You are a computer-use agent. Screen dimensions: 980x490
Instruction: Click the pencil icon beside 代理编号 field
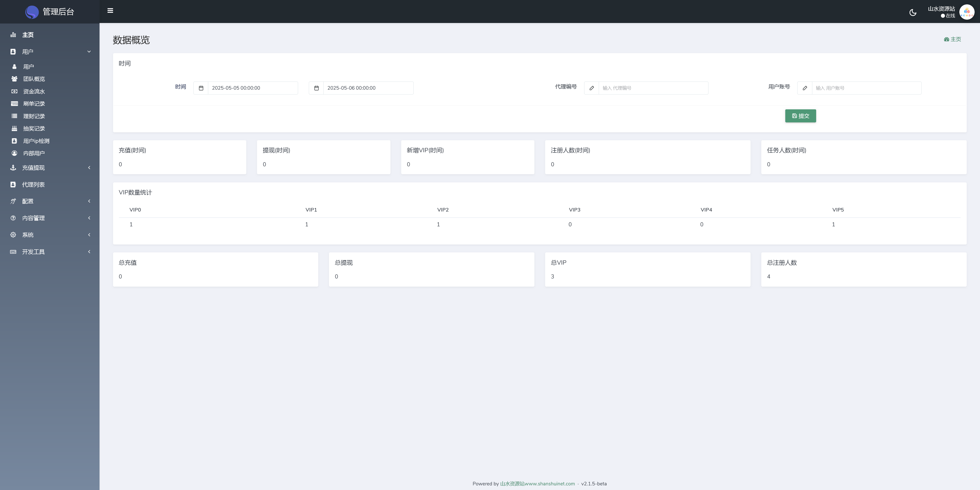(x=592, y=88)
